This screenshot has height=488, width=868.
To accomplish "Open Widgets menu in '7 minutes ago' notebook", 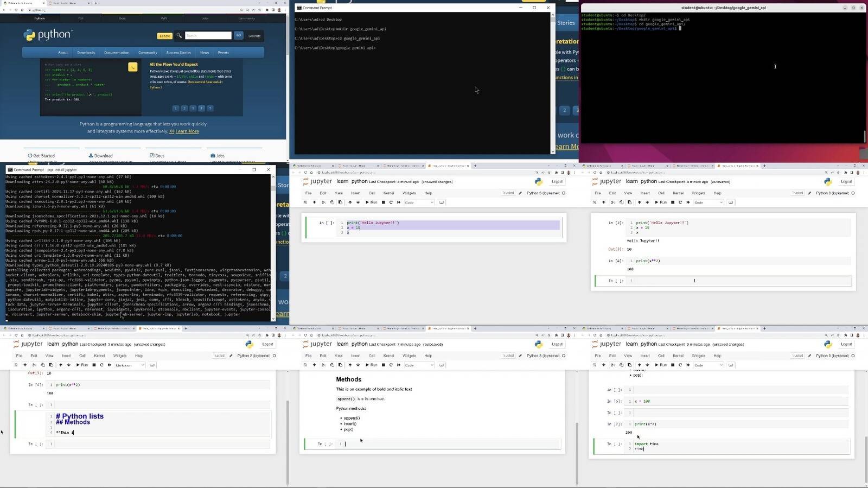I will 409,356.
